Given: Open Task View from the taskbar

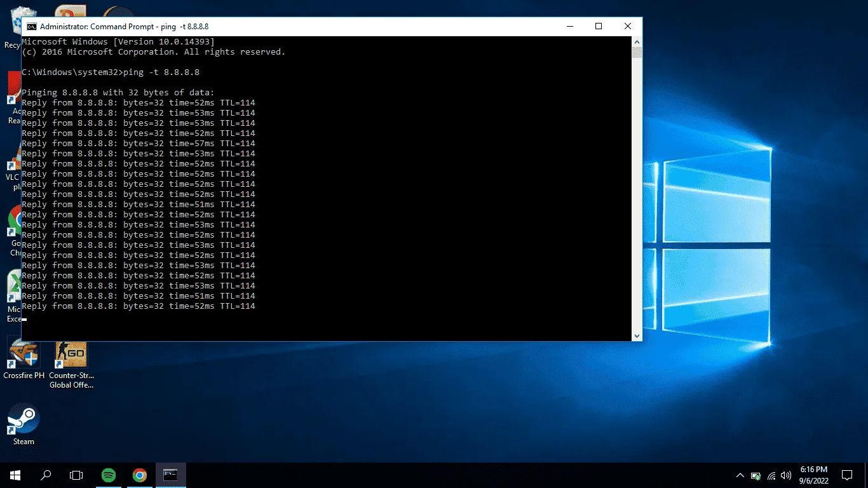Looking at the screenshot, I should pyautogui.click(x=76, y=475).
